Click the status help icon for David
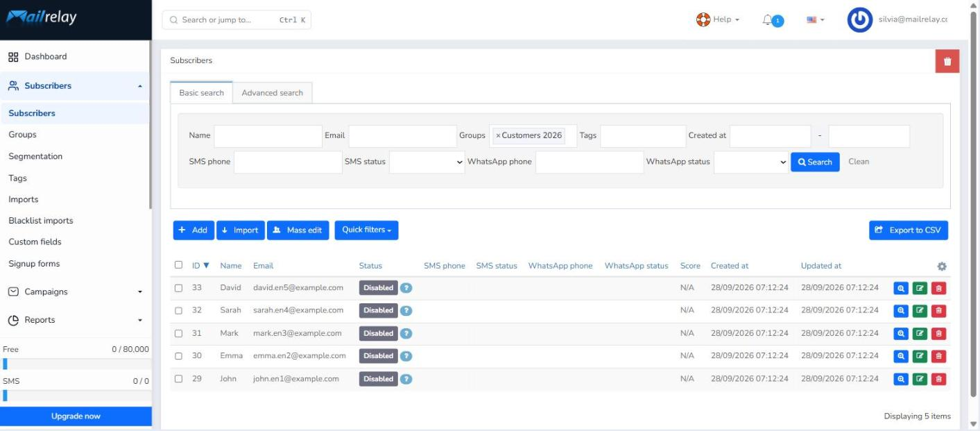980x431 pixels. [406, 288]
